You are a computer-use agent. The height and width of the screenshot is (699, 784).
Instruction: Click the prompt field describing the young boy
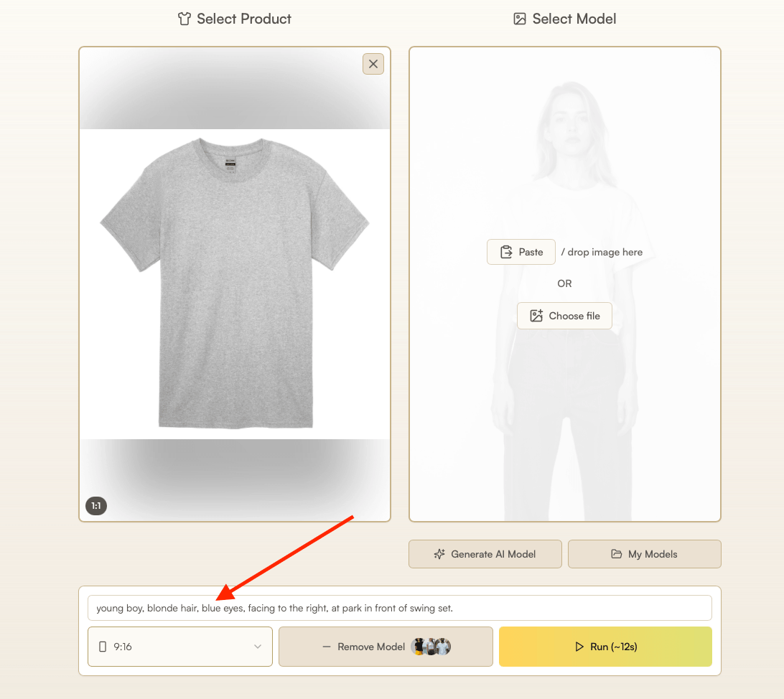(399, 608)
